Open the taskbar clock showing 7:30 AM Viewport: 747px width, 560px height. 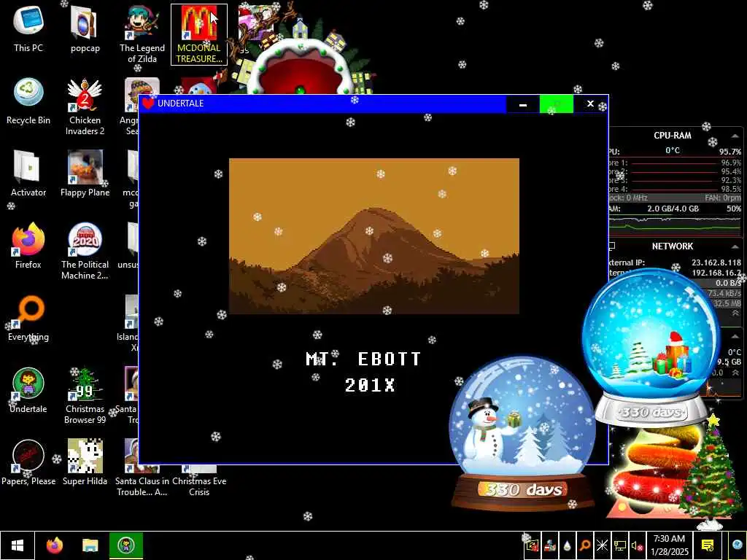coord(670,545)
